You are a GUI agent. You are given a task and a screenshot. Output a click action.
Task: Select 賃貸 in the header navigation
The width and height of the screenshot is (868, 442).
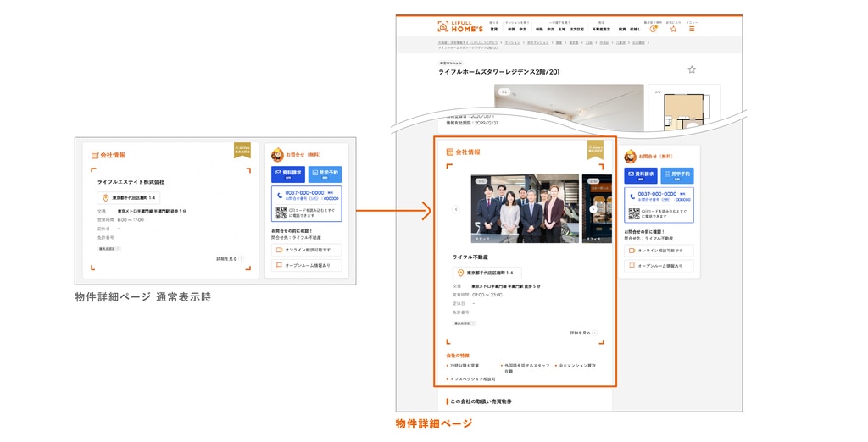pos(494,29)
